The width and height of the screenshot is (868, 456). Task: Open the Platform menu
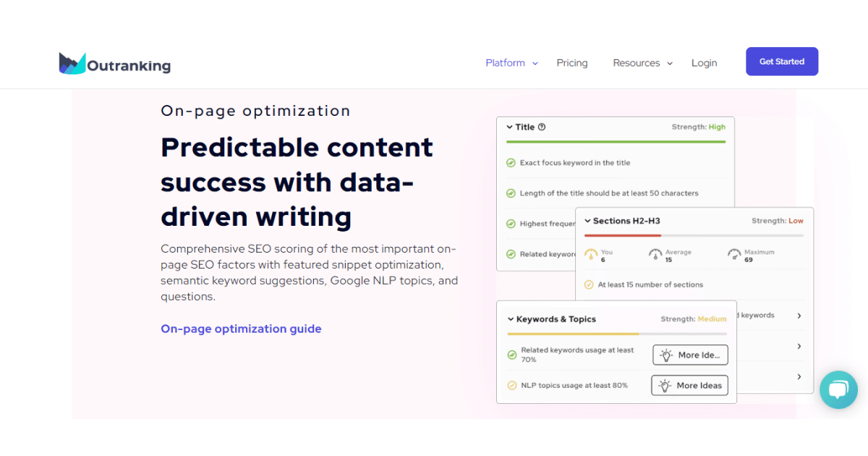(511, 63)
